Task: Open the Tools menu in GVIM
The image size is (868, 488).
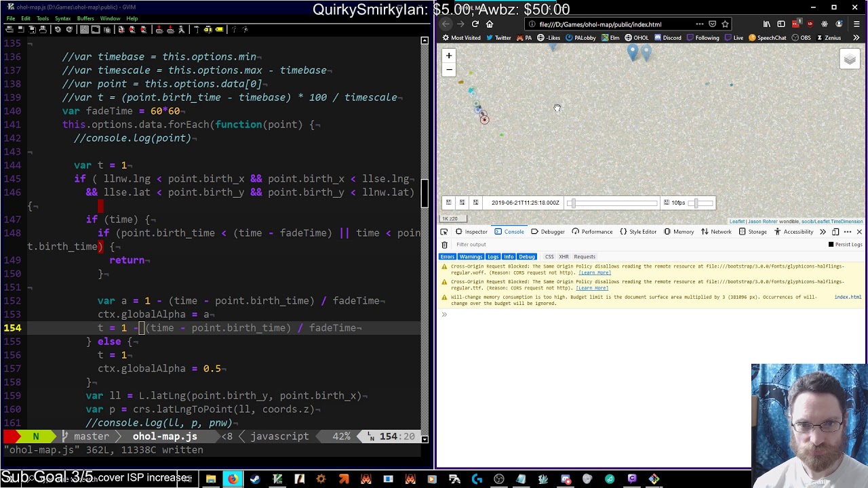Action: 43,18
